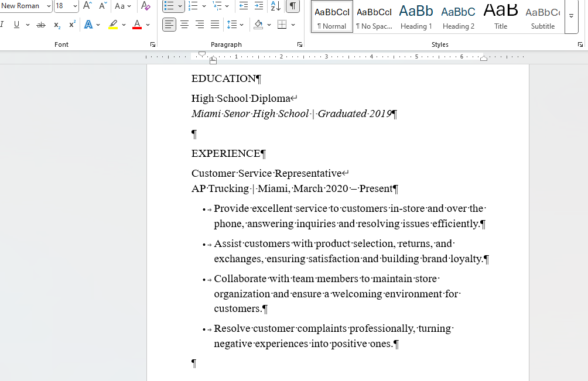This screenshot has width=588, height=381.
Task: Increase paragraph indent
Action: coord(259,6)
